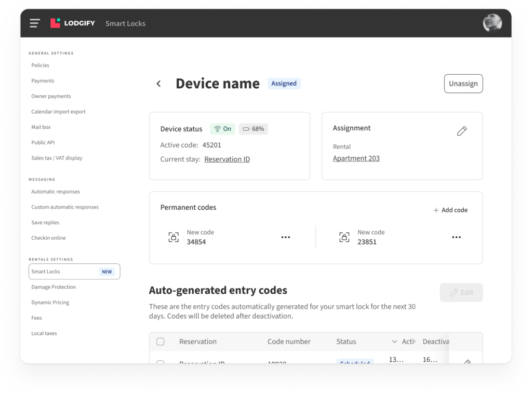Screen dimensions: 532x395
Task: Open Damage Protection settings
Action: click(x=54, y=287)
